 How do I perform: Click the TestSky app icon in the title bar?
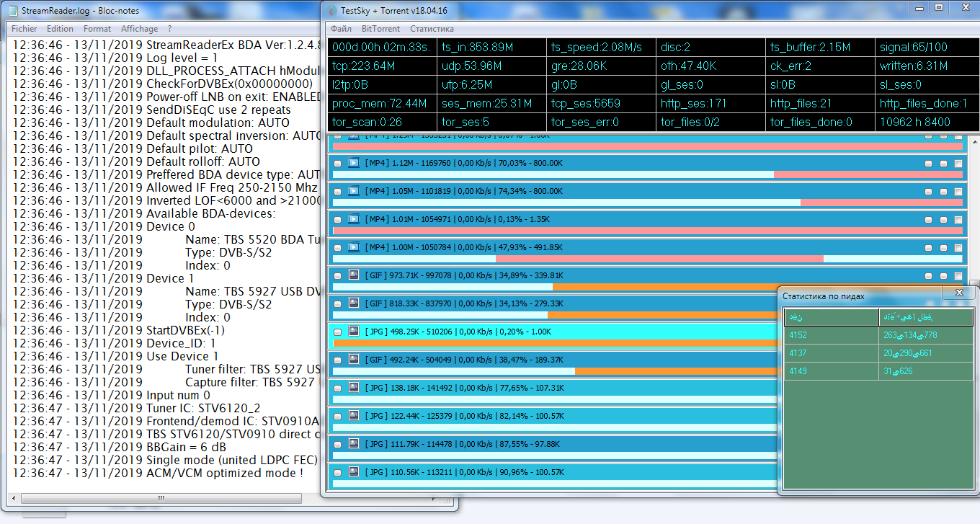332,10
